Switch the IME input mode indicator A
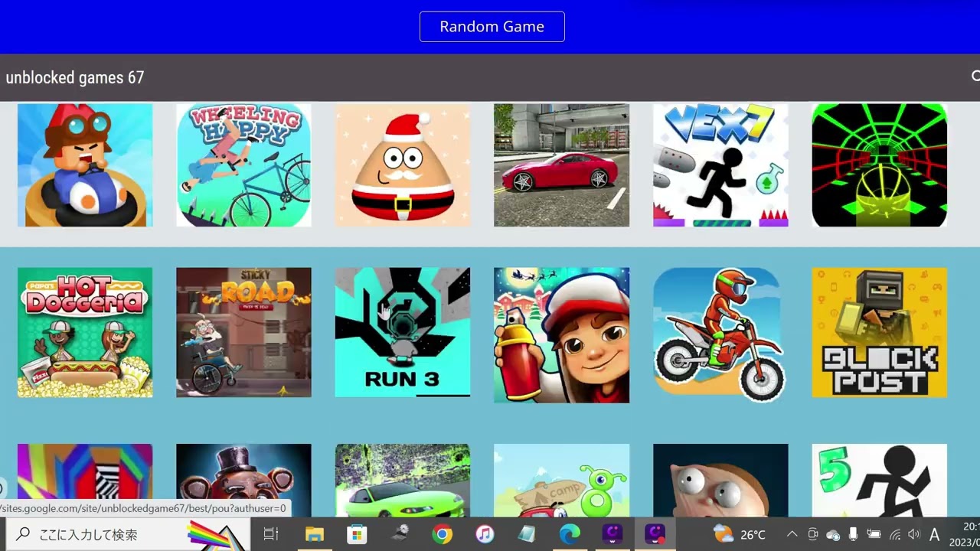The height and width of the screenshot is (551, 980). 934,534
